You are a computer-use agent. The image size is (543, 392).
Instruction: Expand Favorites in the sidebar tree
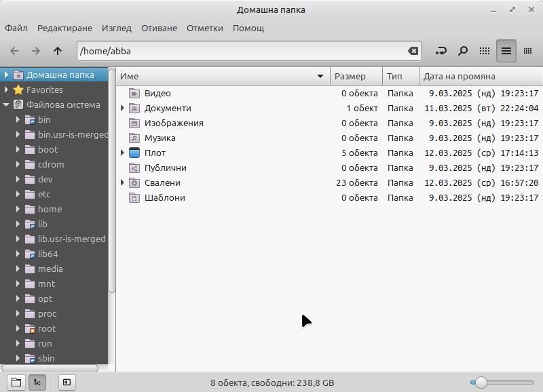[x=6, y=90]
